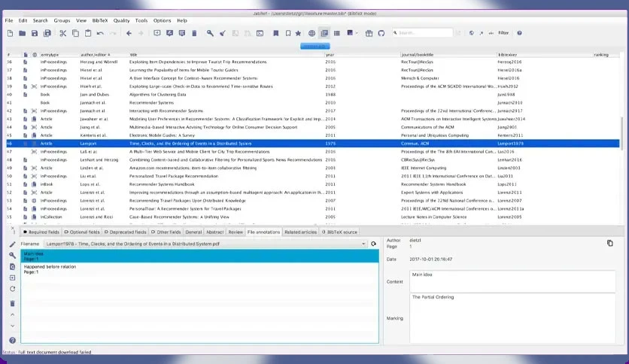Save all libraries with the double floppy icon
Viewport: 629px width, 364px height.
47,33
